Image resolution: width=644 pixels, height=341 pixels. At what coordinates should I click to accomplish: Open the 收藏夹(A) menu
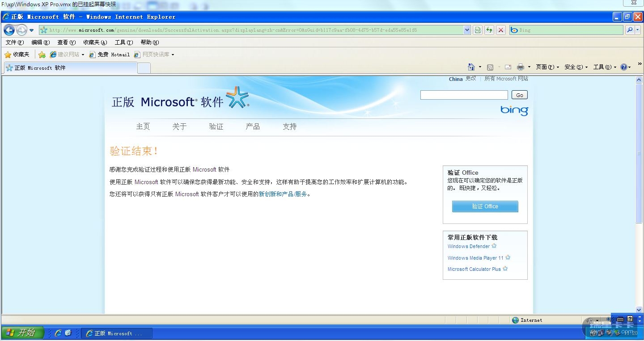(x=95, y=42)
